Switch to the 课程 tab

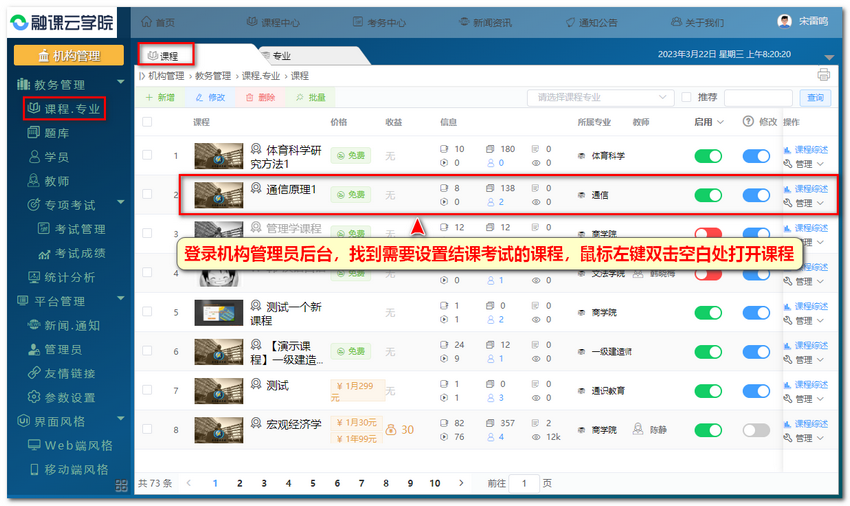163,56
